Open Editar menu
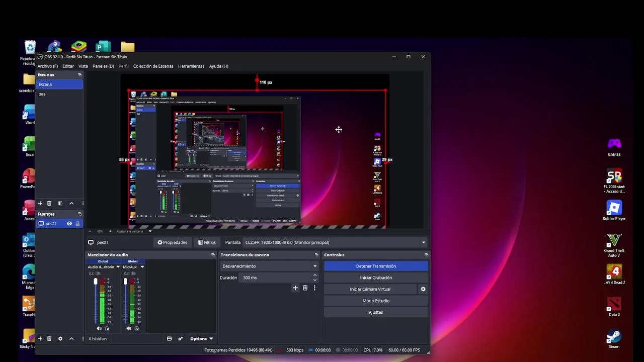Viewport: 644px width, 362px height. pos(68,66)
